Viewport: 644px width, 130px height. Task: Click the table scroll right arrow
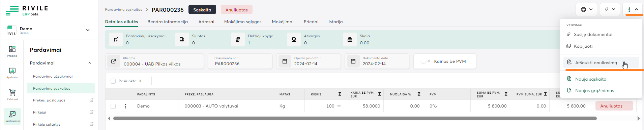pos(638,118)
